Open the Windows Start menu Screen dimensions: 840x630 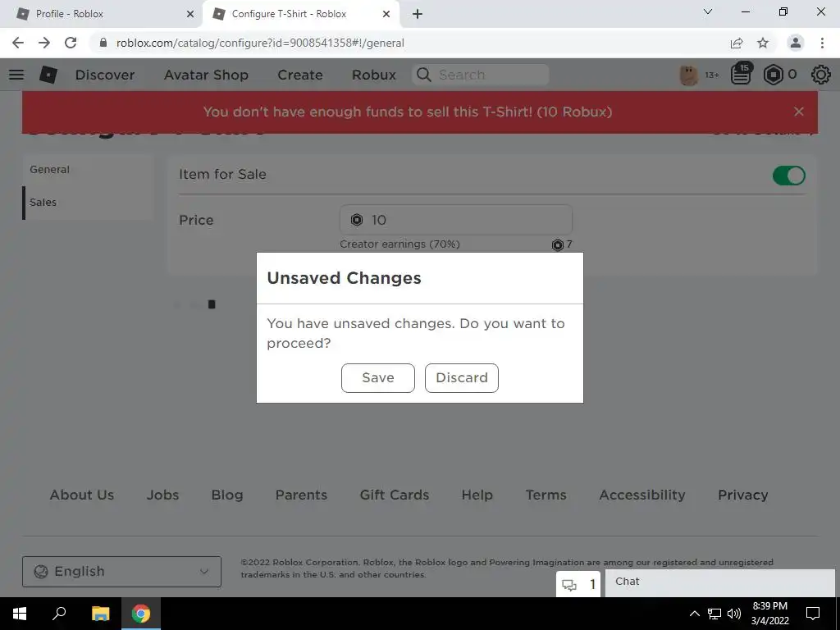pyautogui.click(x=20, y=614)
